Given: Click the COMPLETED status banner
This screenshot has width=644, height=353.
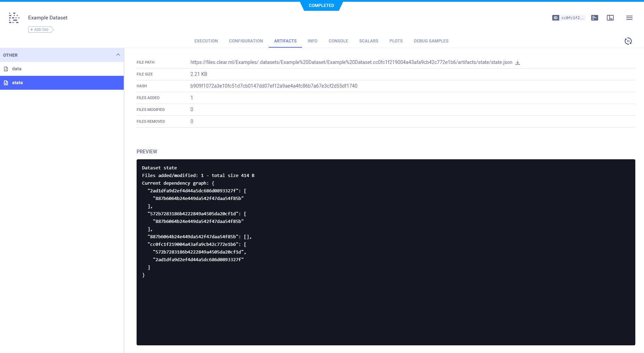Looking at the screenshot, I should tap(321, 6).
